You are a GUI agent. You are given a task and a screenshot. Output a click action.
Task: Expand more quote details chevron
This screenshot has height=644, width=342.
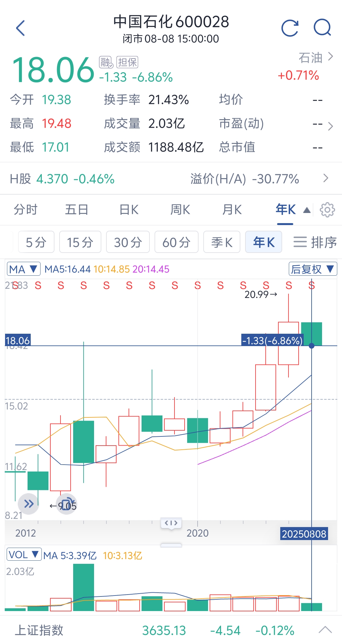pos(331,126)
